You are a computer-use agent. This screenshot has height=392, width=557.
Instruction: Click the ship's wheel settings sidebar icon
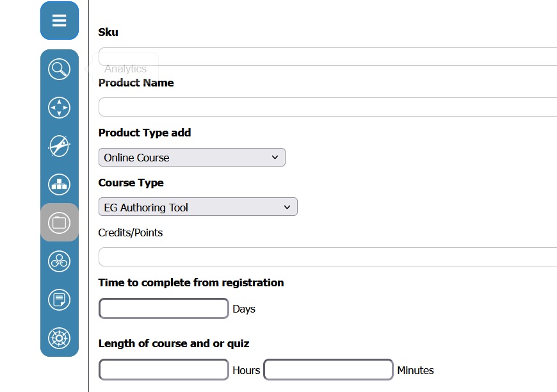click(x=60, y=338)
